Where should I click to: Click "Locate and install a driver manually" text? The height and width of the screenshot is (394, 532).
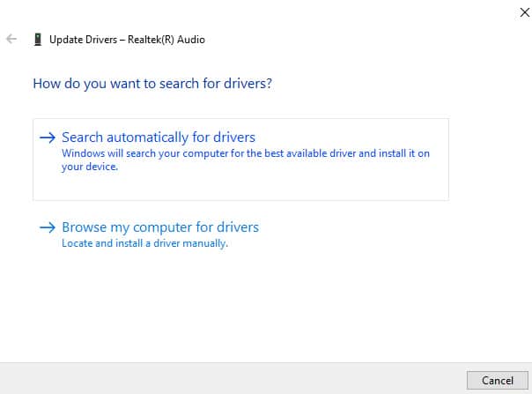click(144, 243)
